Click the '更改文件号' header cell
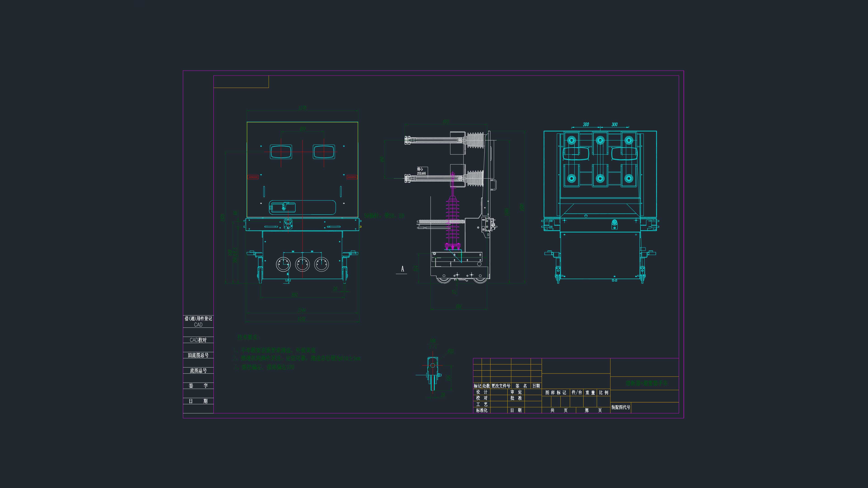Viewport: 868px width, 488px height. click(501, 386)
